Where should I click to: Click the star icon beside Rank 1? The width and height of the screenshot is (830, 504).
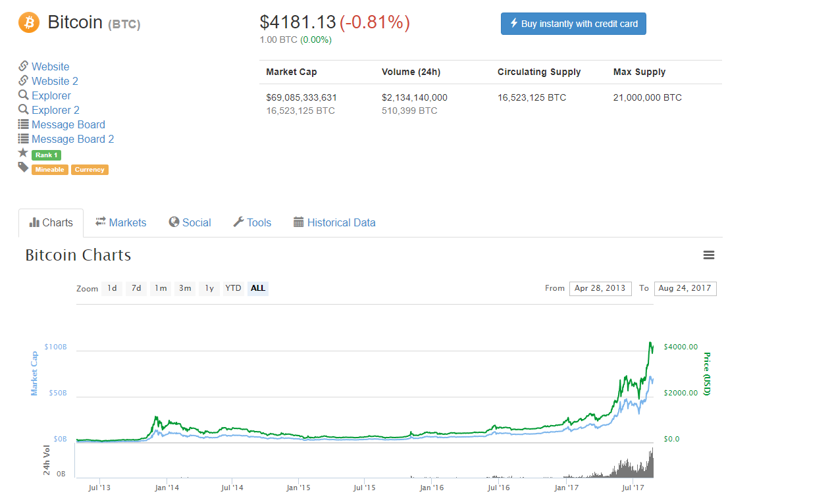[23, 153]
